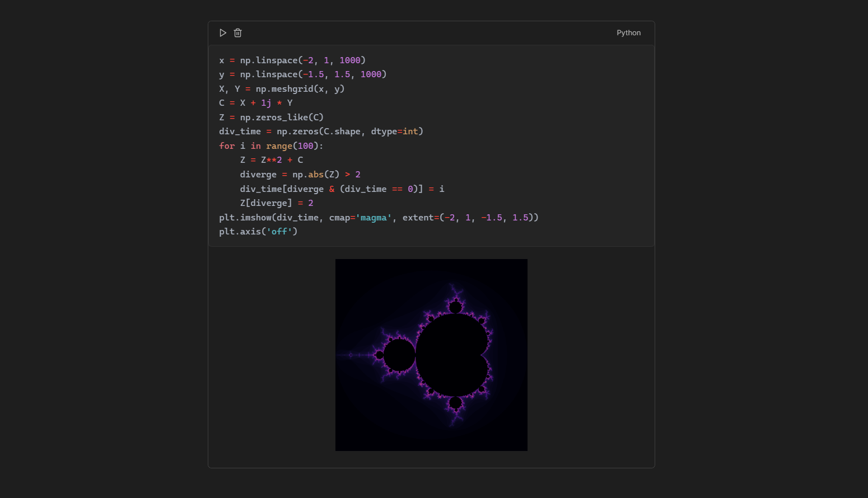Screen dimensions: 868x498
Task: Click the y linspace definition line
Action: tap(302, 74)
